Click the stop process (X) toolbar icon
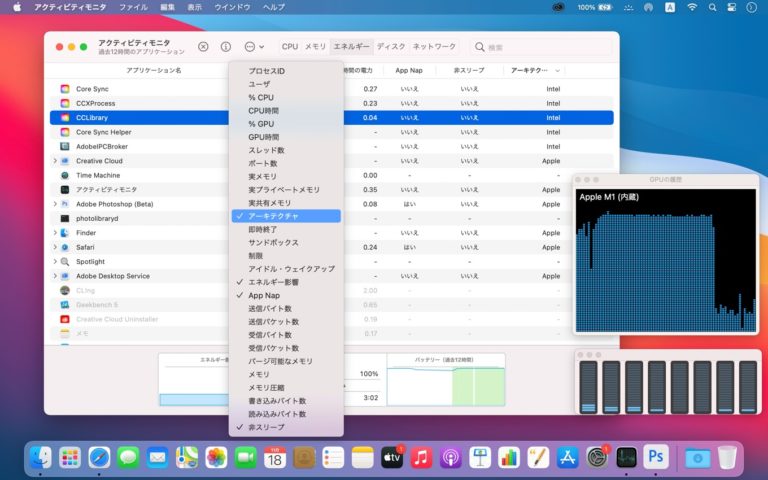The height and width of the screenshot is (480, 768). pos(203,47)
